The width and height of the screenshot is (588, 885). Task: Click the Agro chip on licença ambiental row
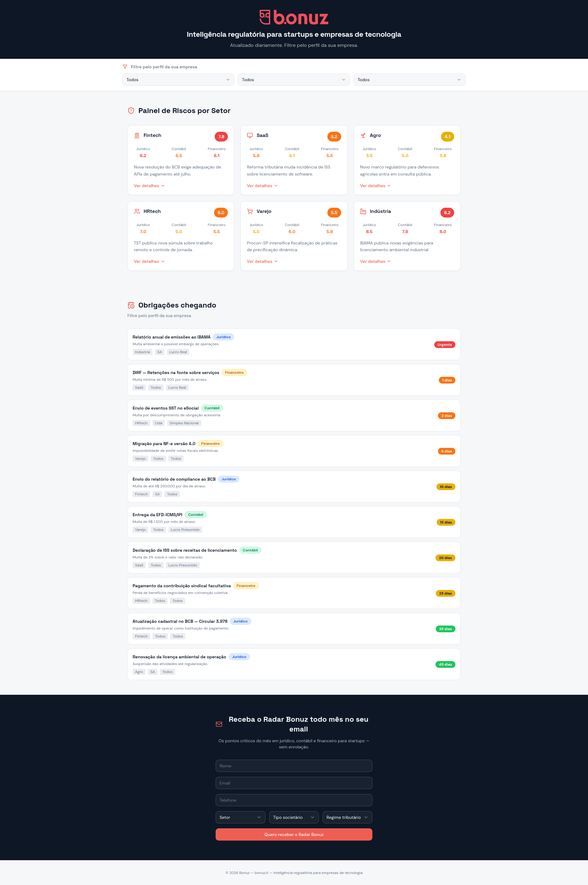coord(139,671)
